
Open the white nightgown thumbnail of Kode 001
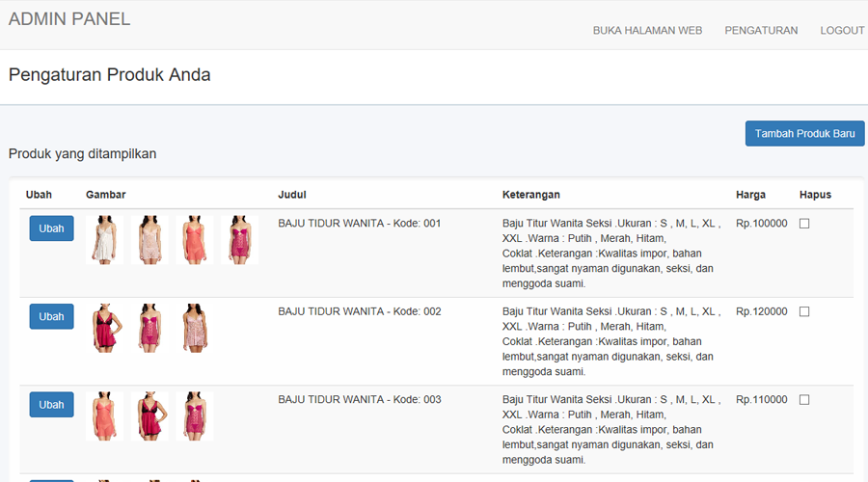(104, 240)
